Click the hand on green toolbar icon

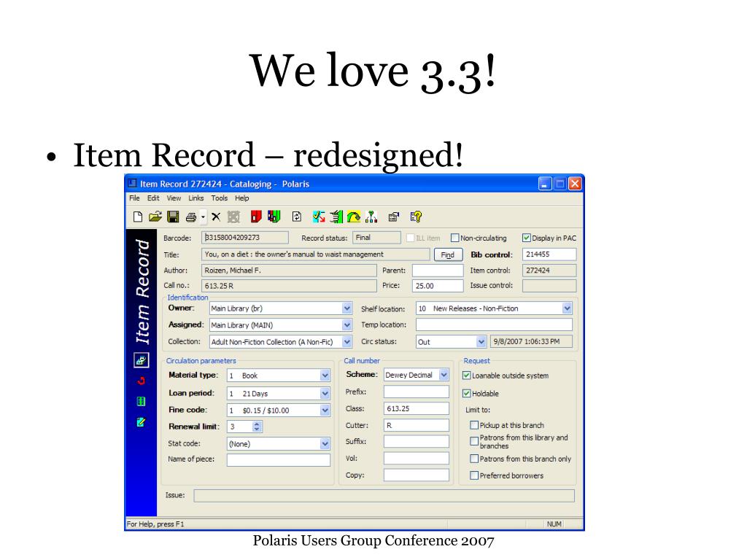coord(336,217)
